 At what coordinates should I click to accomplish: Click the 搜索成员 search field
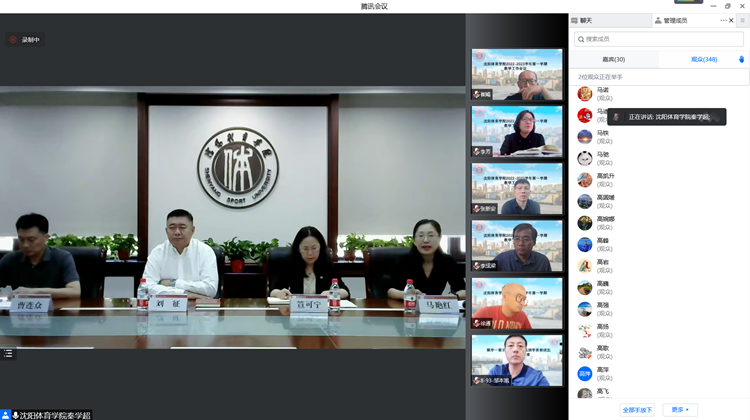click(x=659, y=39)
